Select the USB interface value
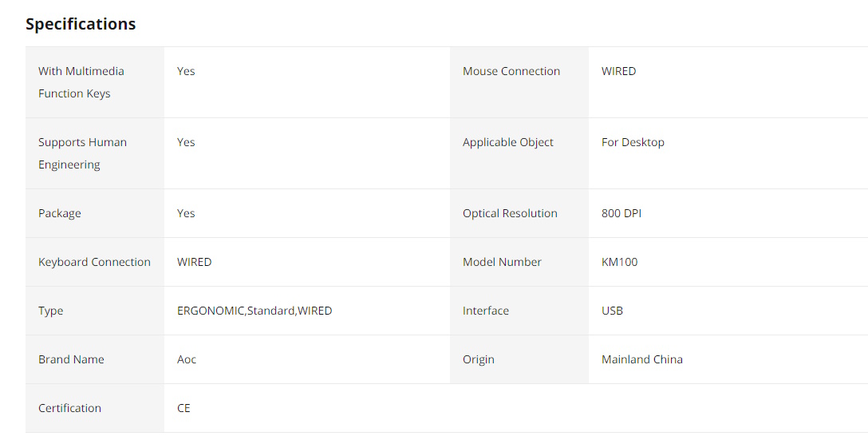Image resolution: width=868 pixels, height=436 pixels. pyautogui.click(x=612, y=311)
